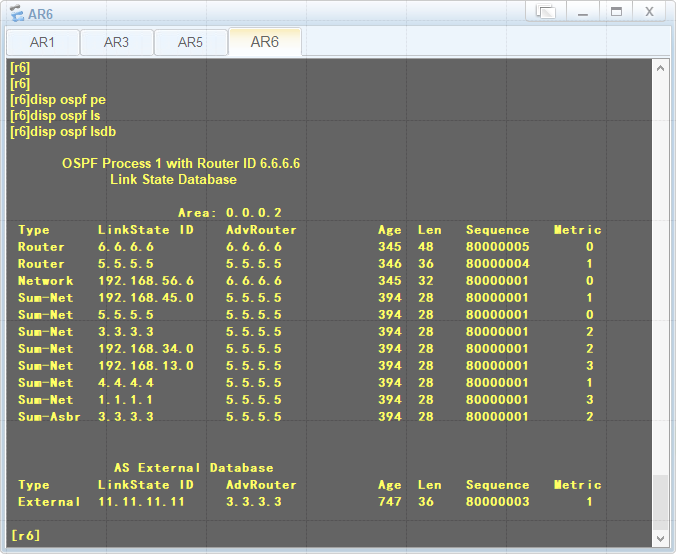Click the AR6 application icon in title bar
The height and width of the screenshot is (554, 676).
pyautogui.click(x=16, y=12)
